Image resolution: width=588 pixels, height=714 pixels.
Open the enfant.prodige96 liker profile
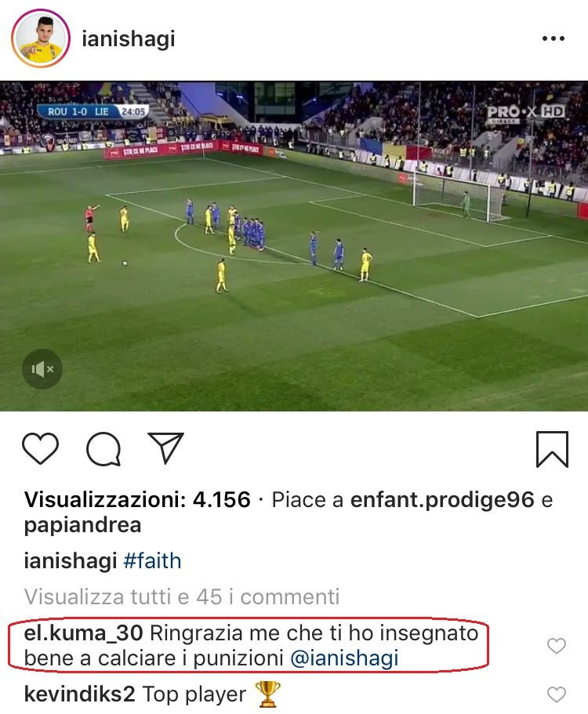tap(442, 500)
